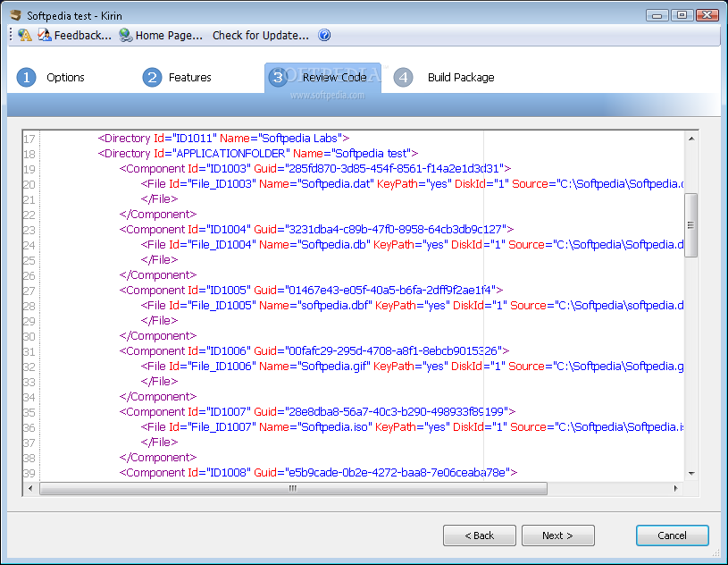The image size is (728, 565).
Task: Click line number 39 in gutter
Action: point(29,474)
